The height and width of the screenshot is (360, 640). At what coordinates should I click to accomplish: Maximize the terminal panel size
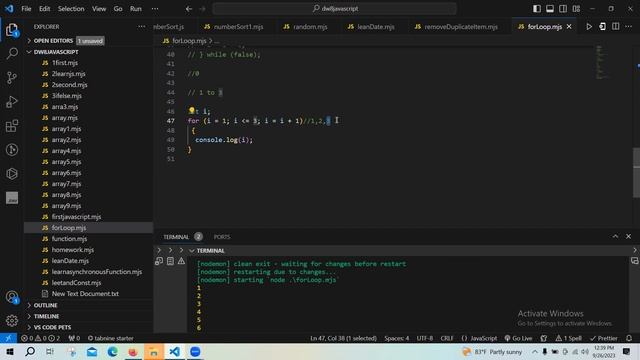(x=615, y=236)
